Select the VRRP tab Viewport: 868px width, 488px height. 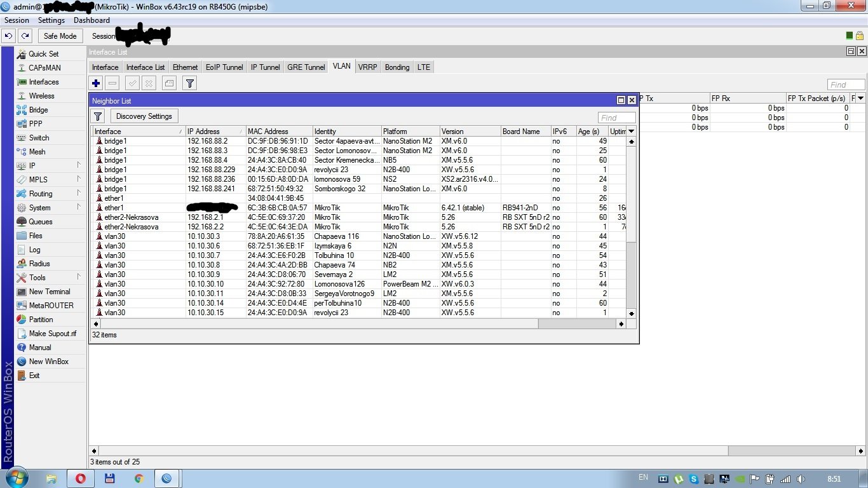pos(367,67)
